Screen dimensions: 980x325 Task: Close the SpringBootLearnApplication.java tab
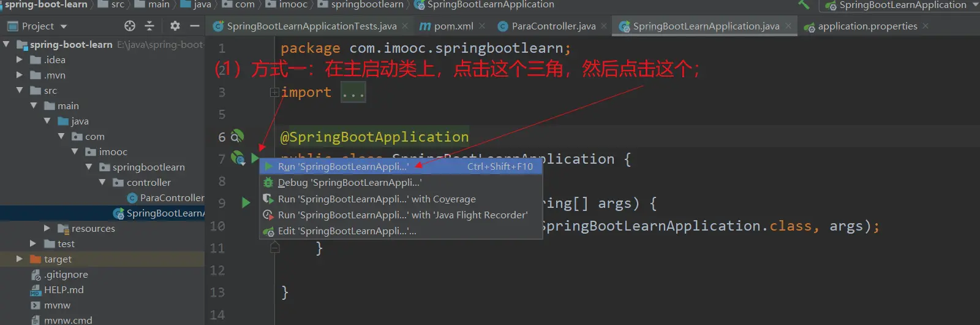(x=788, y=26)
